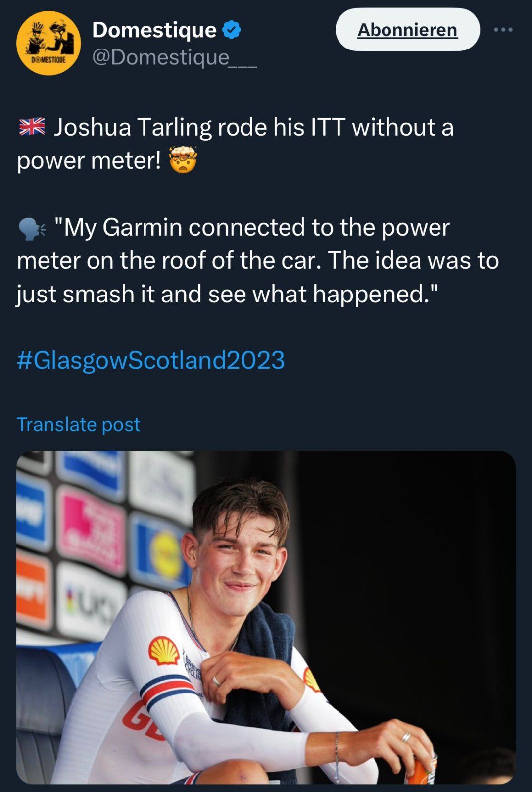Screen dimensions: 532x792
Task: Click the @Domestique___ handle
Action: (174, 58)
